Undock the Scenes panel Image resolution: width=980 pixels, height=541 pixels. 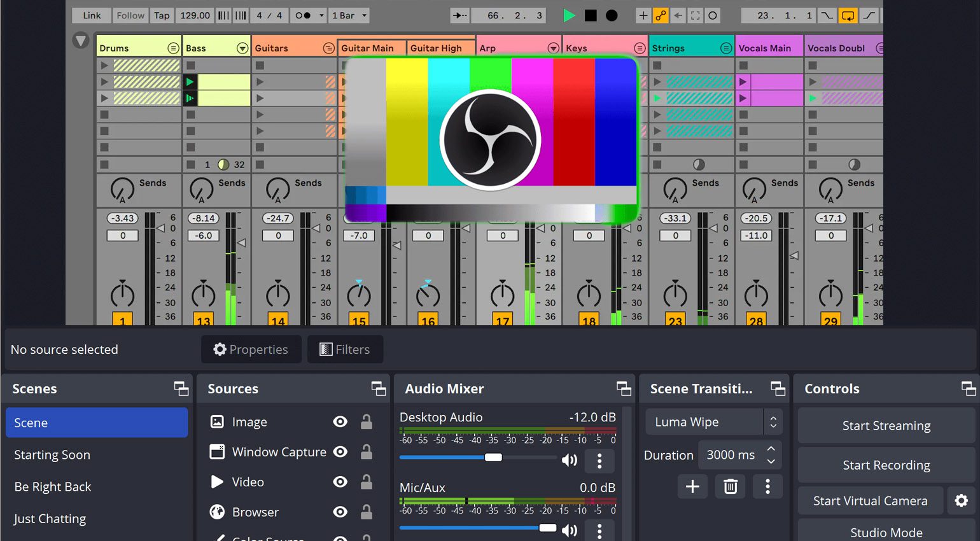click(181, 388)
